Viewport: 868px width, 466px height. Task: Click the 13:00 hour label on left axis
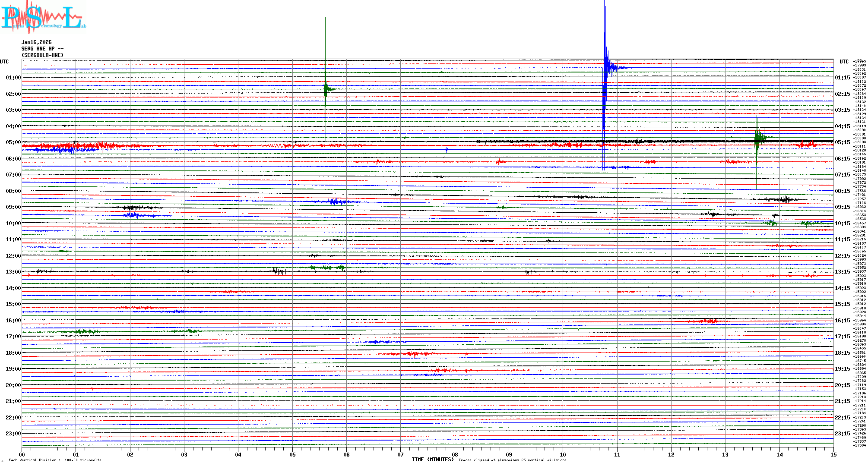point(13,272)
